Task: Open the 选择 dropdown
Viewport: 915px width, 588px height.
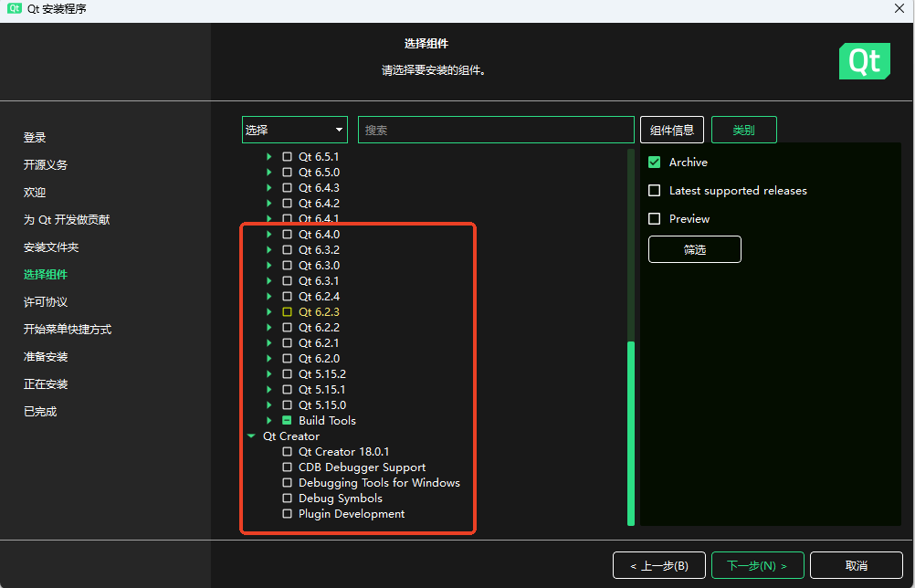Action: click(x=295, y=130)
